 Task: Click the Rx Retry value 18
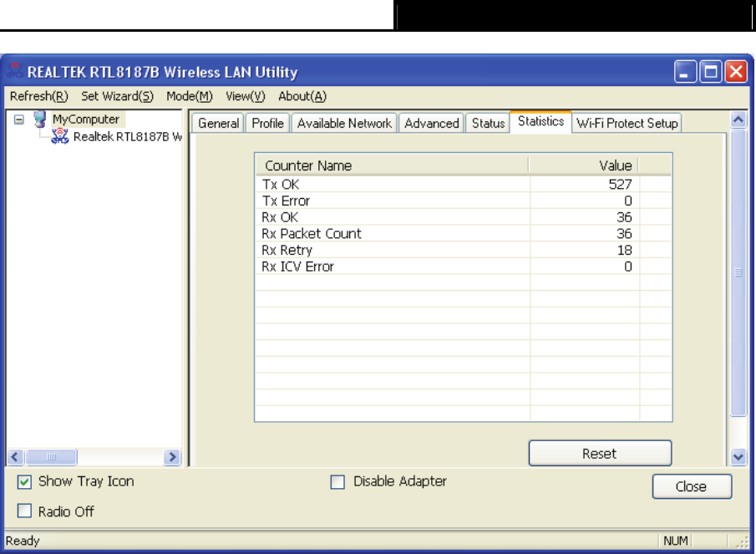pyautogui.click(x=624, y=250)
